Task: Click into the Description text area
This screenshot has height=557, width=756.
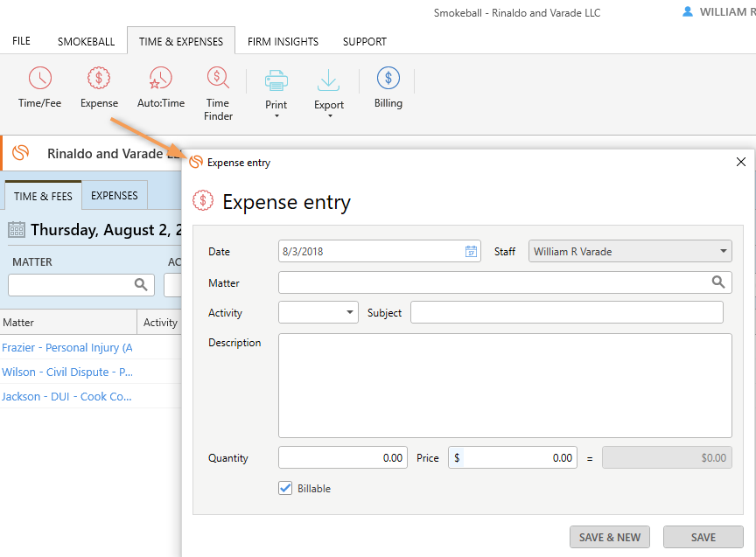Action: (505, 386)
